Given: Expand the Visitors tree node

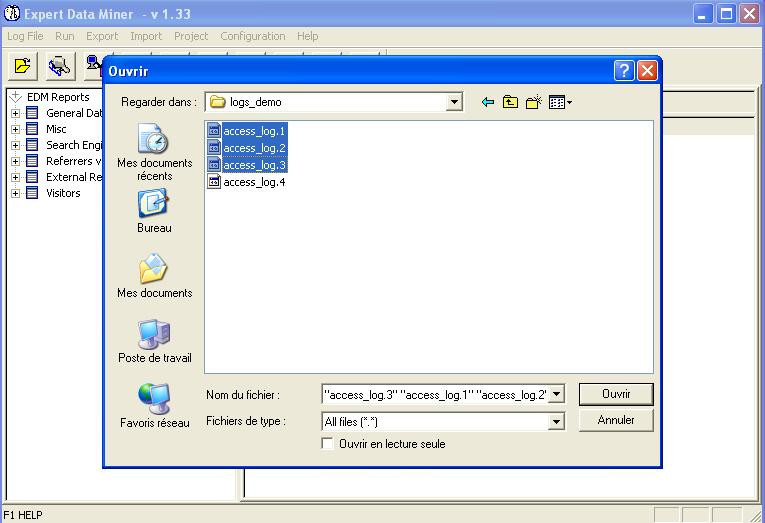Looking at the screenshot, I should [16, 193].
